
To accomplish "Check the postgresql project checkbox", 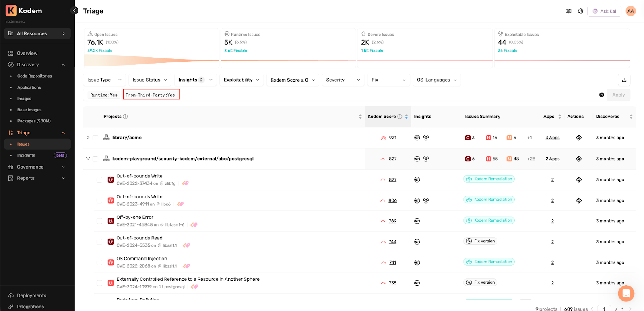I will point(95,159).
